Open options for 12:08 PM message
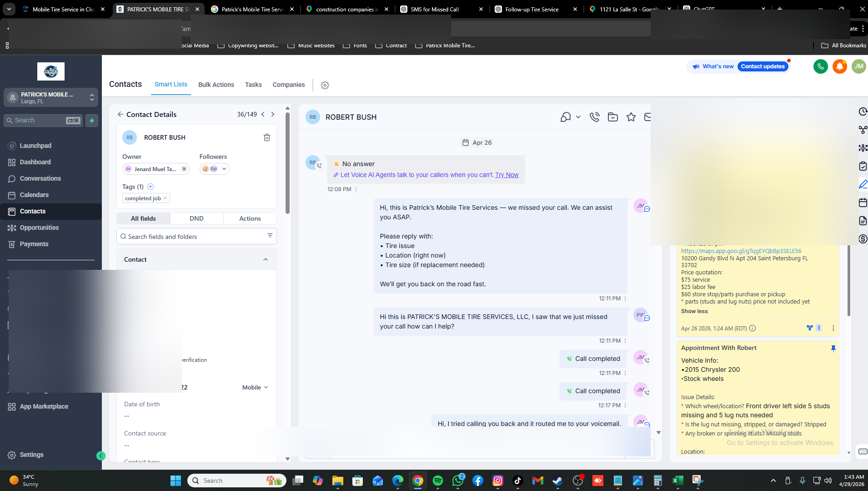The width and height of the screenshot is (868, 491). pyautogui.click(x=356, y=189)
